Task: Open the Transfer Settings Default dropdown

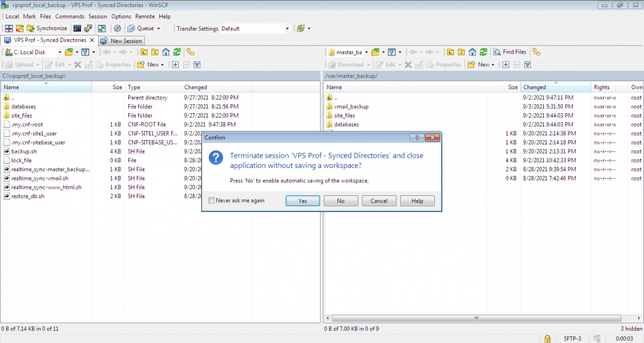Action: pos(286,28)
